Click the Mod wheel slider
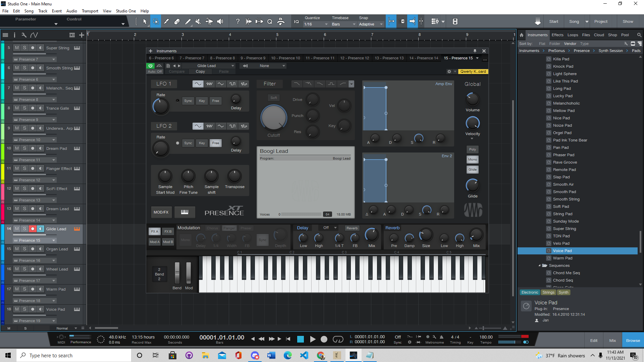The image size is (644, 362). 189,273
